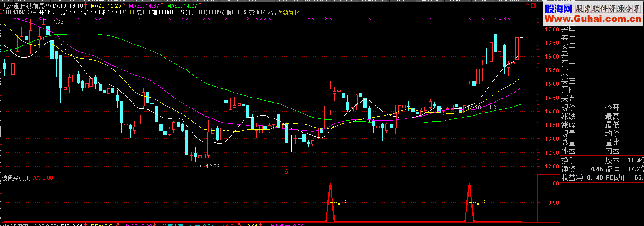The height and width of the screenshot is (226, 644).
Task: Click the 0.50 indicator axis tick
Action: coord(553,203)
